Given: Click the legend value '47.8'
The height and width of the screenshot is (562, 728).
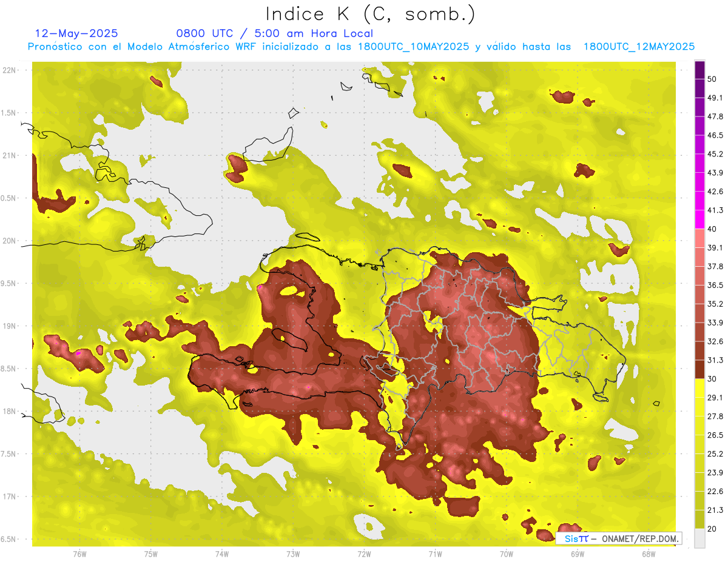Looking at the screenshot, I should [x=715, y=116].
